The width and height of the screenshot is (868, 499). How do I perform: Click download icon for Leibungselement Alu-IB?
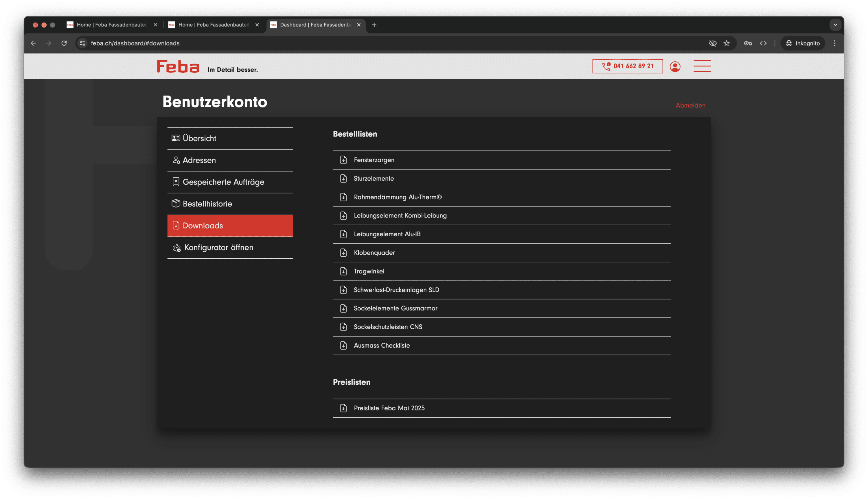[x=343, y=234]
